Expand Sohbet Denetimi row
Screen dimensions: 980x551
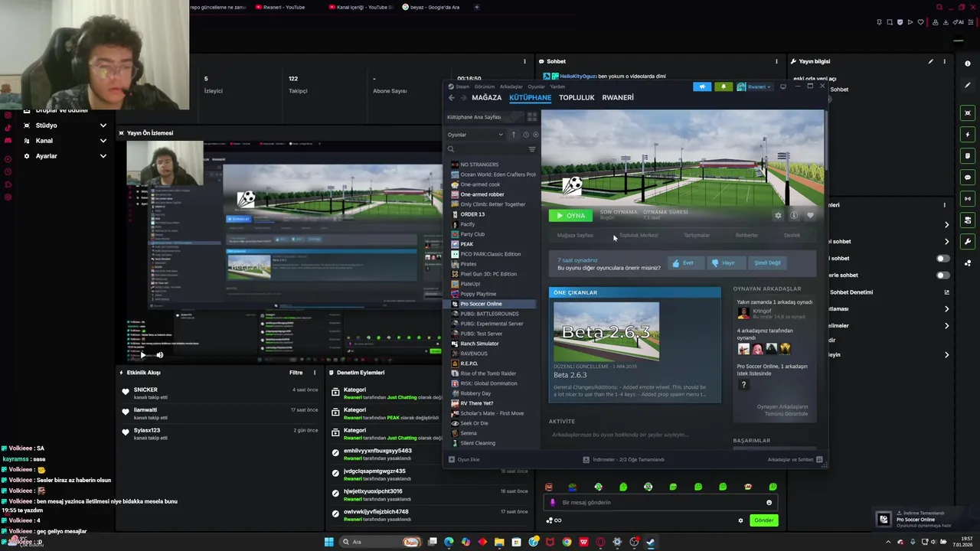point(946,292)
